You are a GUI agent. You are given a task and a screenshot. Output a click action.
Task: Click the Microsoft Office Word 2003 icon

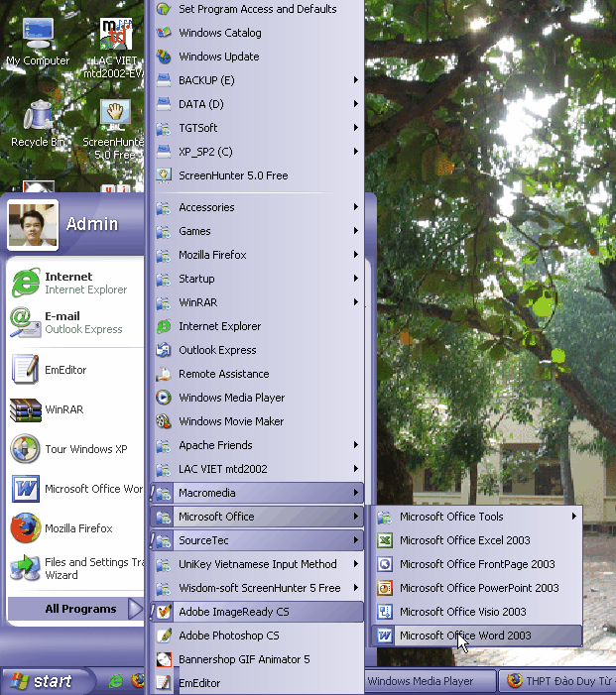click(384, 636)
